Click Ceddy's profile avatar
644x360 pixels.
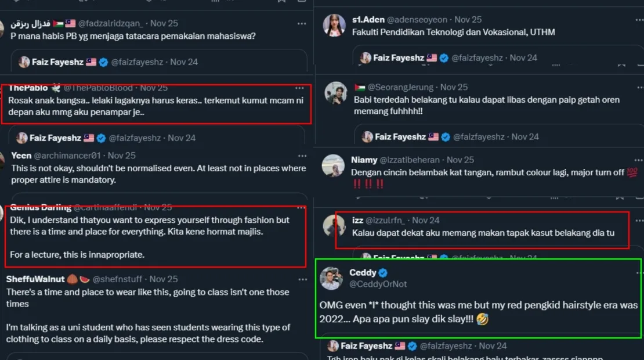pos(332,278)
